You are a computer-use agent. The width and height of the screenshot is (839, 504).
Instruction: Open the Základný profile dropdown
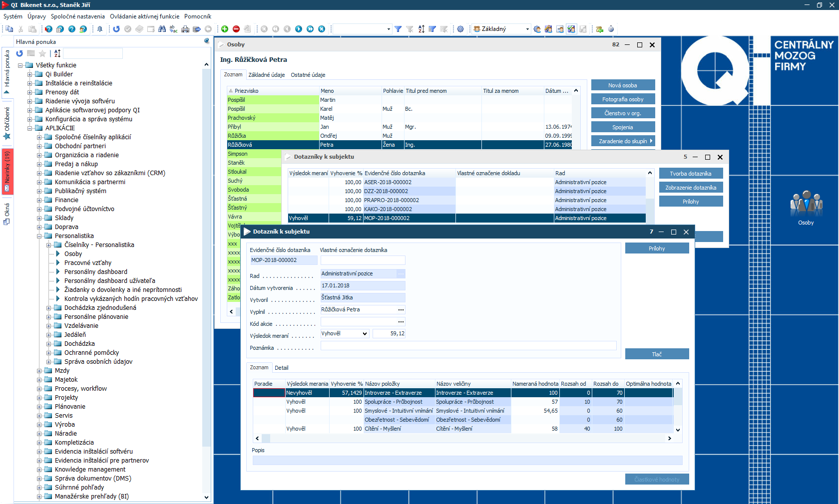point(527,29)
